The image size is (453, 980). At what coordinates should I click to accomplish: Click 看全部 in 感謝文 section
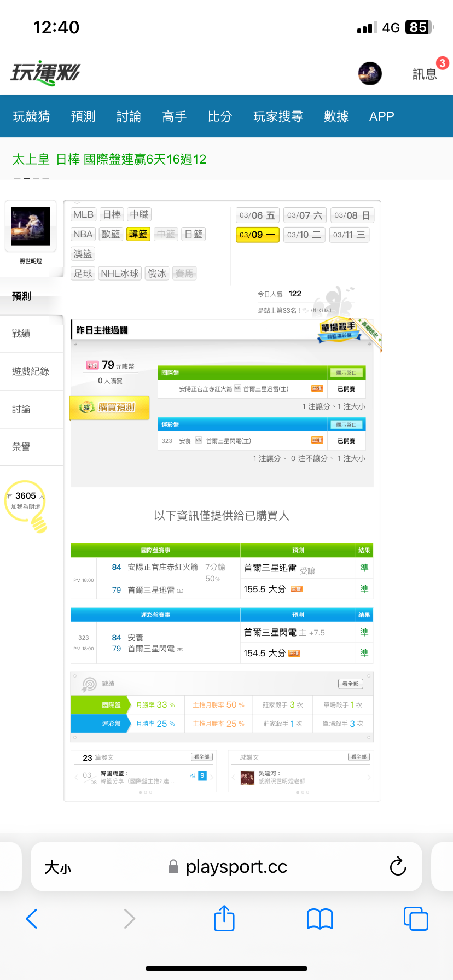tap(359, 757)
